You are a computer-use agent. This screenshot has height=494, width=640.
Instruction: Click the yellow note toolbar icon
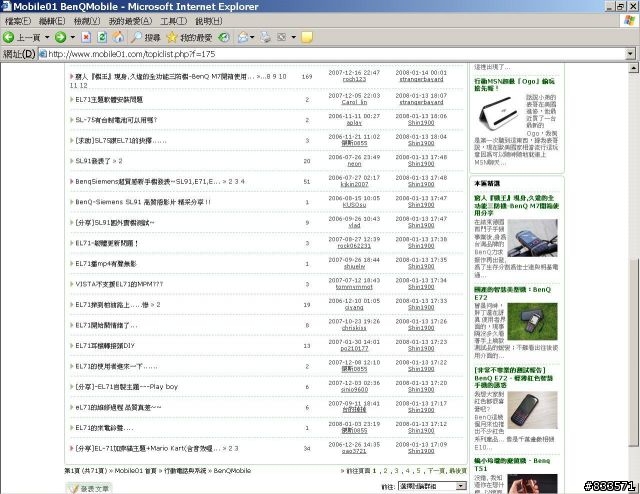(307, 38)
